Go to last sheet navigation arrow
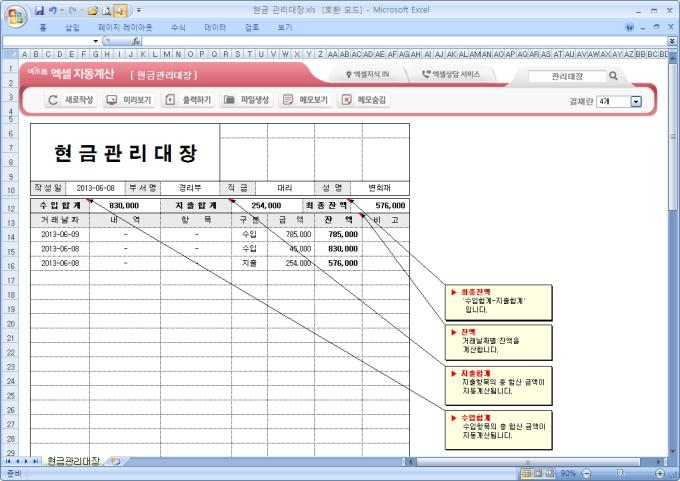The image size is (680, 481). (x=36, y=461)
